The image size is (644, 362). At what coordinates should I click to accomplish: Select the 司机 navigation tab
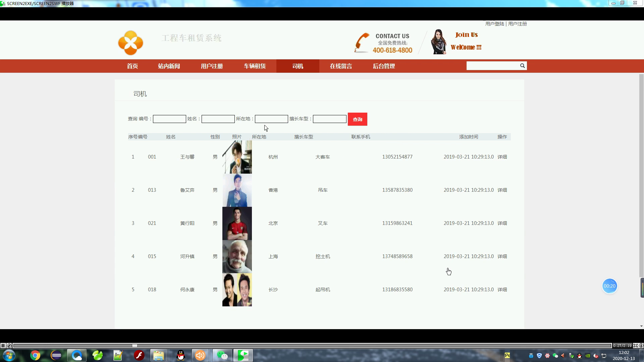point(298,66)
